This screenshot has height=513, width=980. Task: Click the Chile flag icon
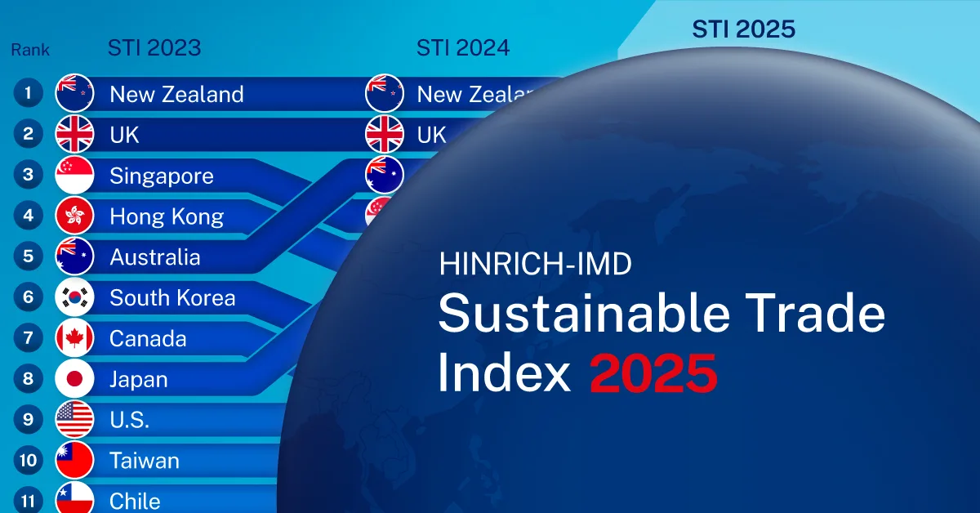[74, 498]
